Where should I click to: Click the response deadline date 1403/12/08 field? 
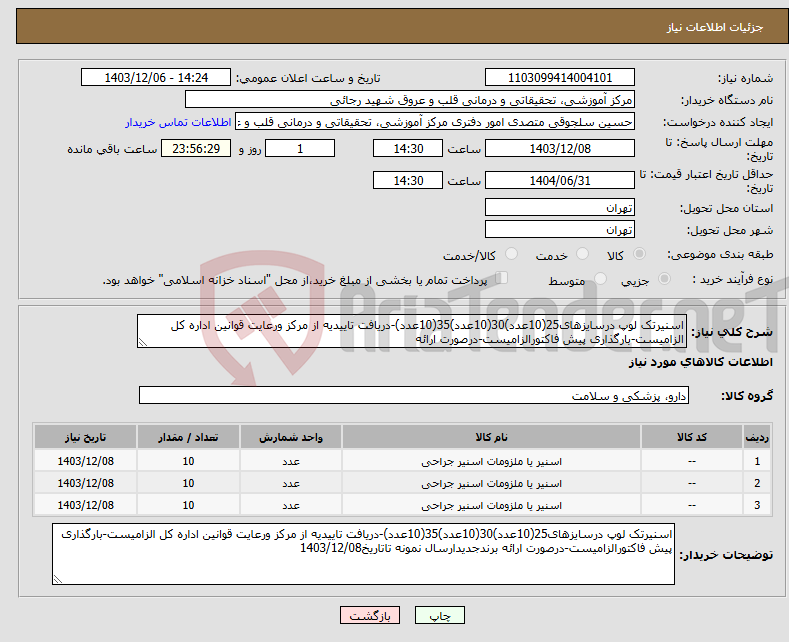[560, 148]
